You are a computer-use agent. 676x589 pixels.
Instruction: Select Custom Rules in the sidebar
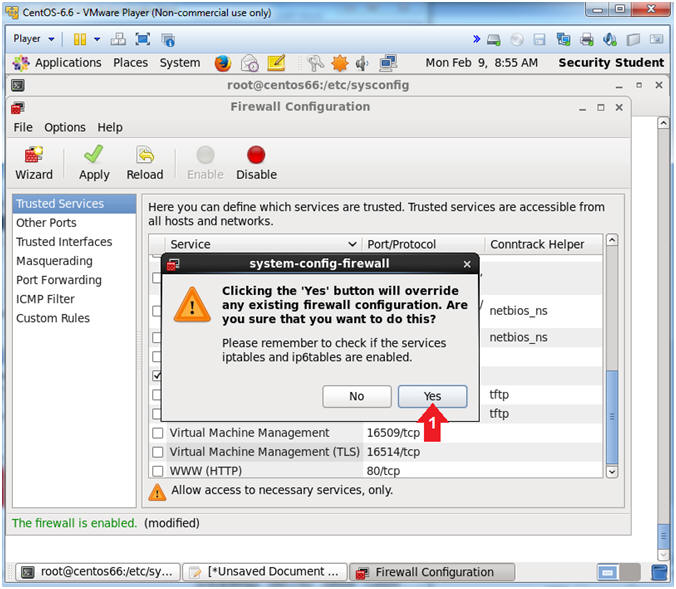tap(74, 318)
